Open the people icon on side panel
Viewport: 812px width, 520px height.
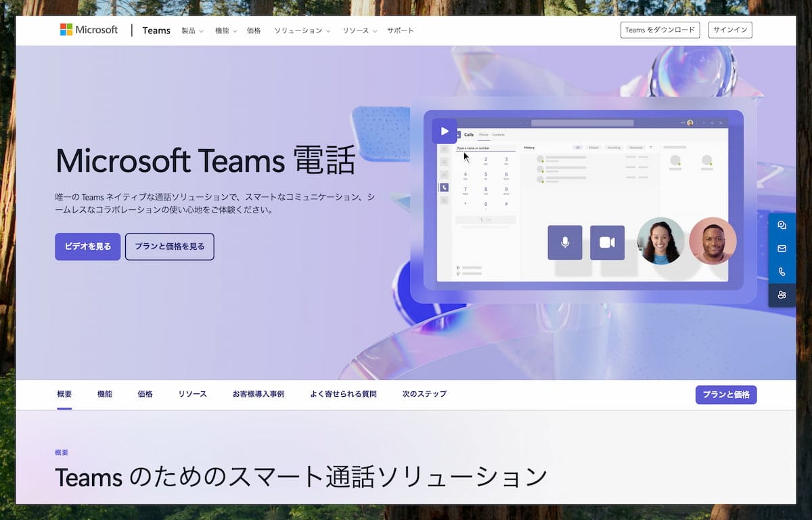782,295
